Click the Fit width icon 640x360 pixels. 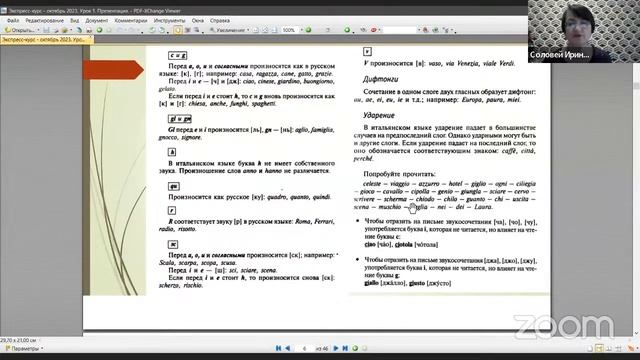[274, 30]
